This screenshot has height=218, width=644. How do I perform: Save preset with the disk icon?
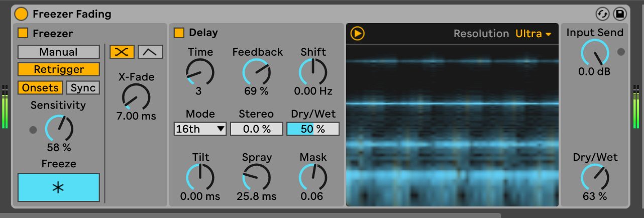tap(620, 14)
